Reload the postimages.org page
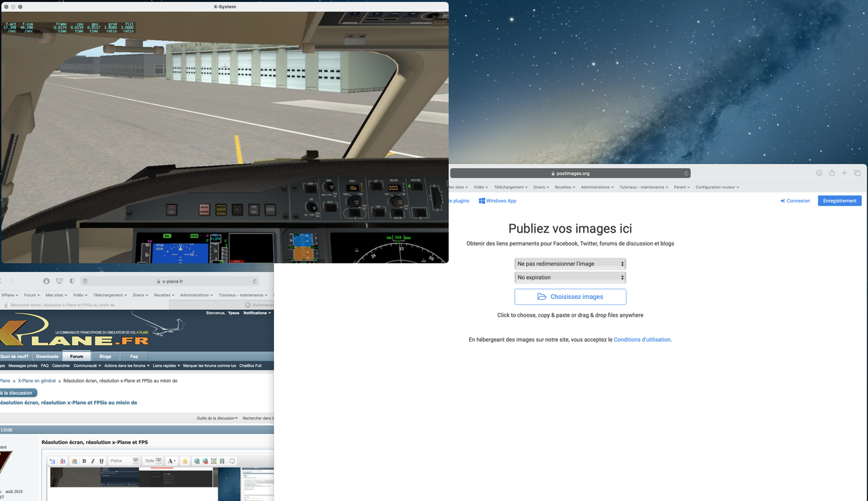This screenshot has height=501, width=868. click(686, 174)
